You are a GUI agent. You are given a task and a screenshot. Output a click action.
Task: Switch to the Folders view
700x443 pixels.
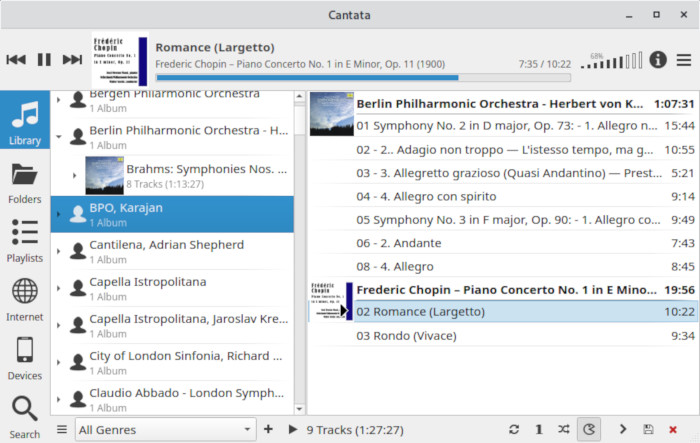[25, 183]
